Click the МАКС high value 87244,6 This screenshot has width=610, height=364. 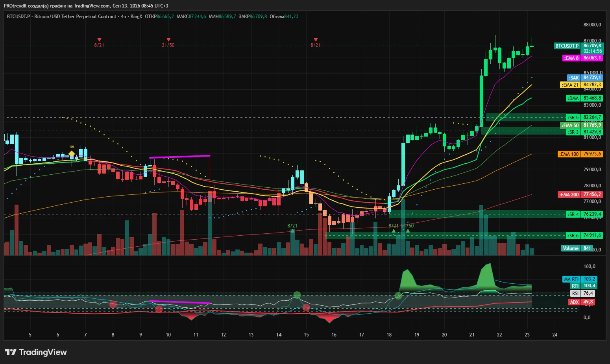pos(198,17)
